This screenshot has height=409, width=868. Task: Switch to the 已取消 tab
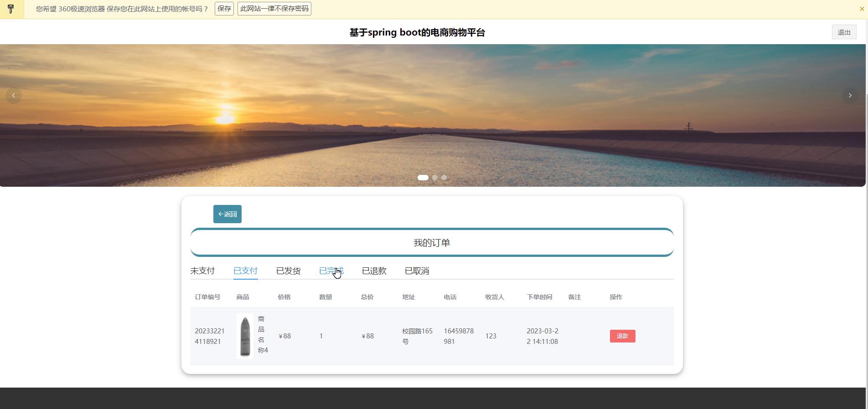coord(417,271)
